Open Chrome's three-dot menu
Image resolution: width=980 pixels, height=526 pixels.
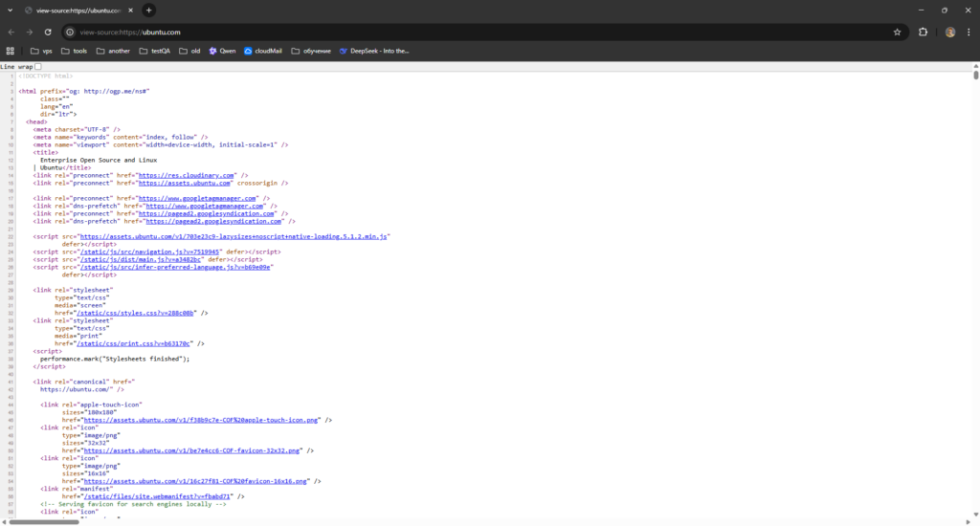click(969, 32)
